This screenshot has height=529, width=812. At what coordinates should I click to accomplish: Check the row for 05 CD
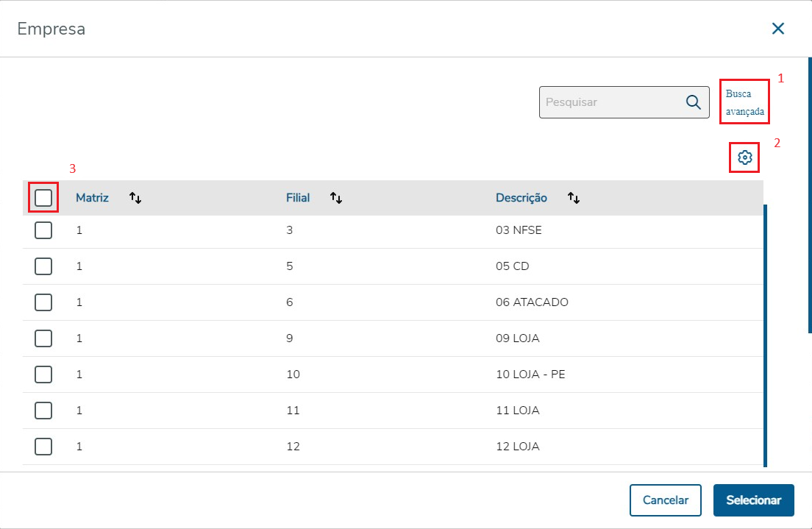coord(43,266)
